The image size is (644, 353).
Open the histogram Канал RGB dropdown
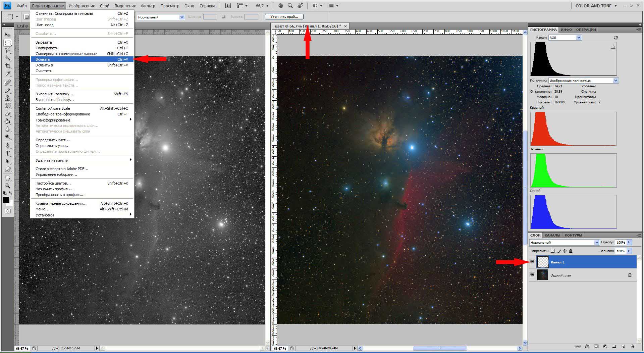coord(565,38)
